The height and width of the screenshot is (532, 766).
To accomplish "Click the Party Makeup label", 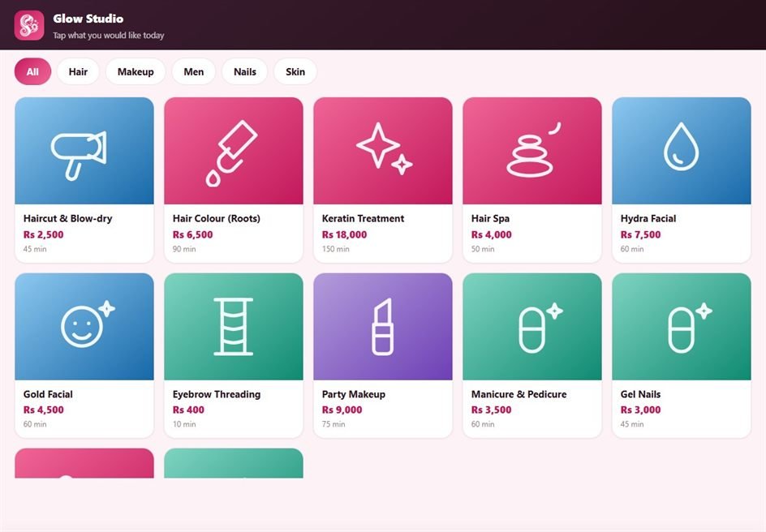I will tap(354, 394).
